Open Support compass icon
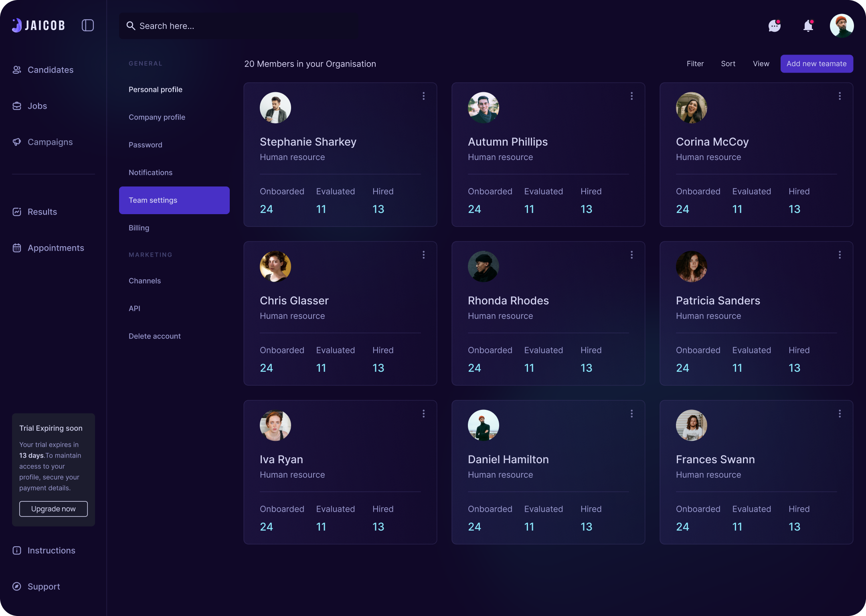The image size is (866, 616). click(17, 586)
